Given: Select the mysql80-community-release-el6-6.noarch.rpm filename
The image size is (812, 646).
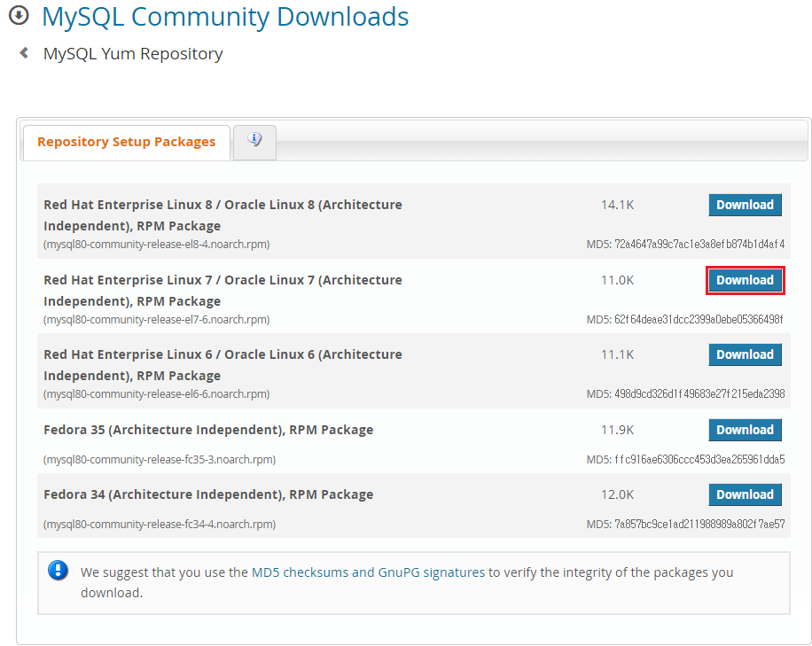Looking at the screenshot, I should 156,394.
